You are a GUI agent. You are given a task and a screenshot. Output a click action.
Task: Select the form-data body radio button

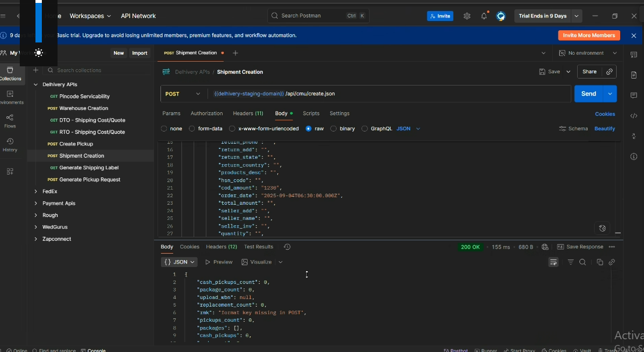pyautogui.click(x=192, y=129)
